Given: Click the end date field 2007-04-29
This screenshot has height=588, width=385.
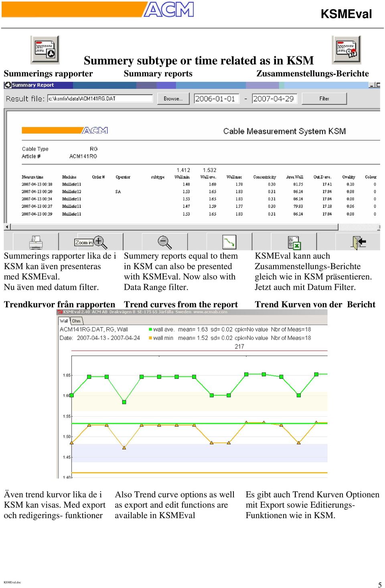Looking at the screenshot, I should 274,99.
